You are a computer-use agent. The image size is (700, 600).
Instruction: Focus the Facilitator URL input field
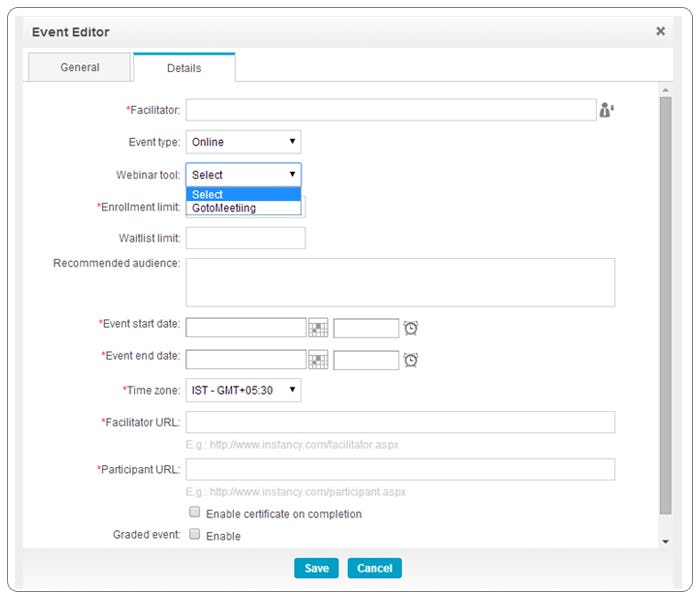point(400,422)
